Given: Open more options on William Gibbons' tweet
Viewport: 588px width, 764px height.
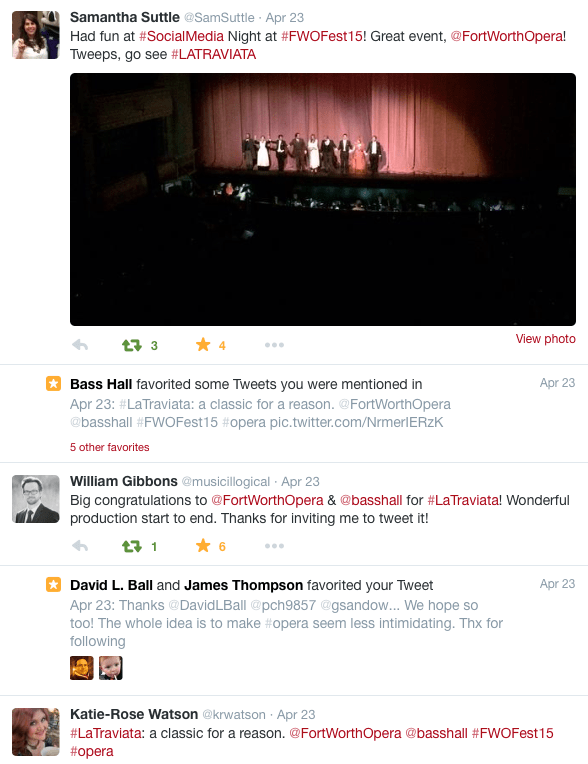Looking at the screenshot, I should [274, 546].
